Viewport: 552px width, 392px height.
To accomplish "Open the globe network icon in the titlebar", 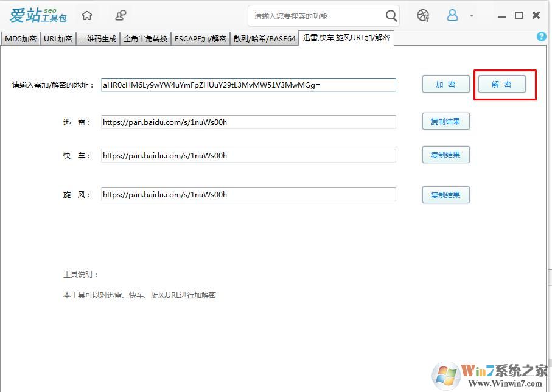I will pos(421,15).
